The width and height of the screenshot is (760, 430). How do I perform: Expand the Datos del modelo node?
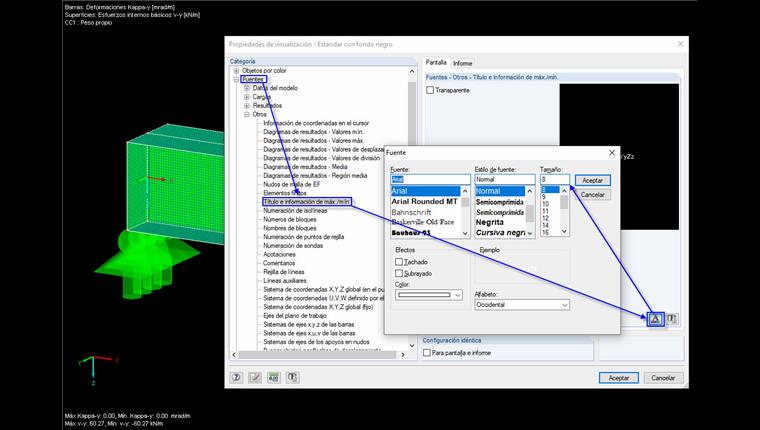point(247,88)
